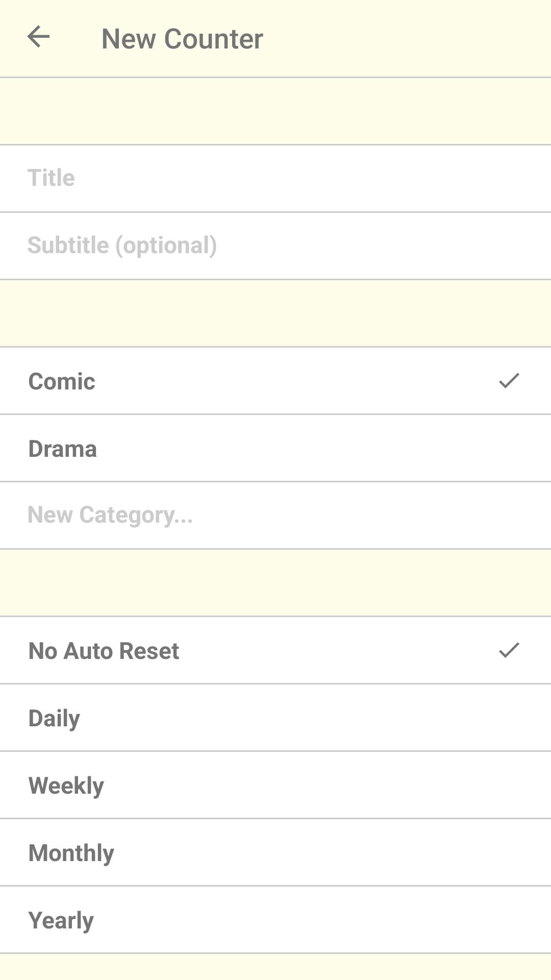
Task: Tap the empty check area in the Drama row
Action: coord(509,448)
